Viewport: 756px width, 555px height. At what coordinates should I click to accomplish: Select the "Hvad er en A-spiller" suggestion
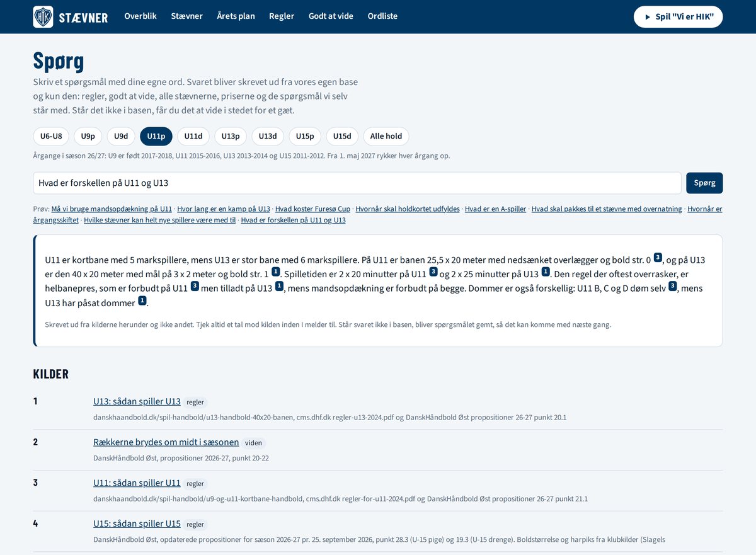coord(495,209)
